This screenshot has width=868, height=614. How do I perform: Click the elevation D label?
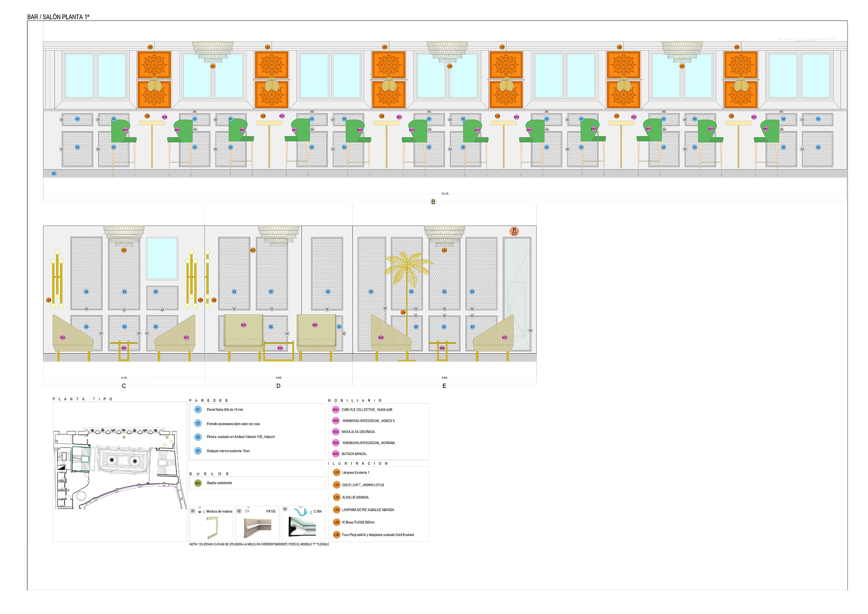point(278,386)
